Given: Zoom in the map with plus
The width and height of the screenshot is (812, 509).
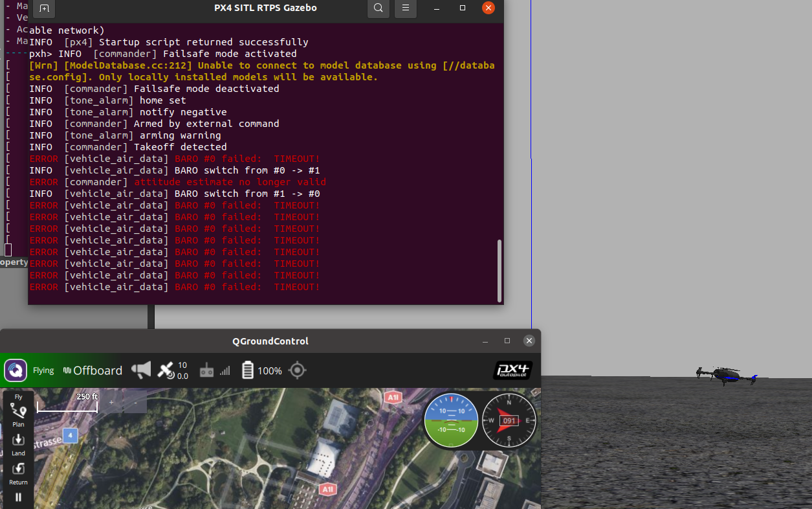Looking at the screenshot, I should 111,402.
